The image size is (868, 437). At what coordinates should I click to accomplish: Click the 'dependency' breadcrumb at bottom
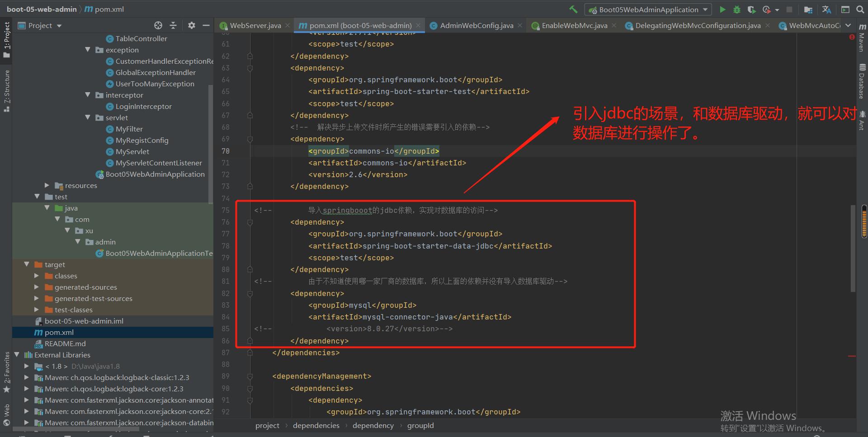tap(373, 426)
